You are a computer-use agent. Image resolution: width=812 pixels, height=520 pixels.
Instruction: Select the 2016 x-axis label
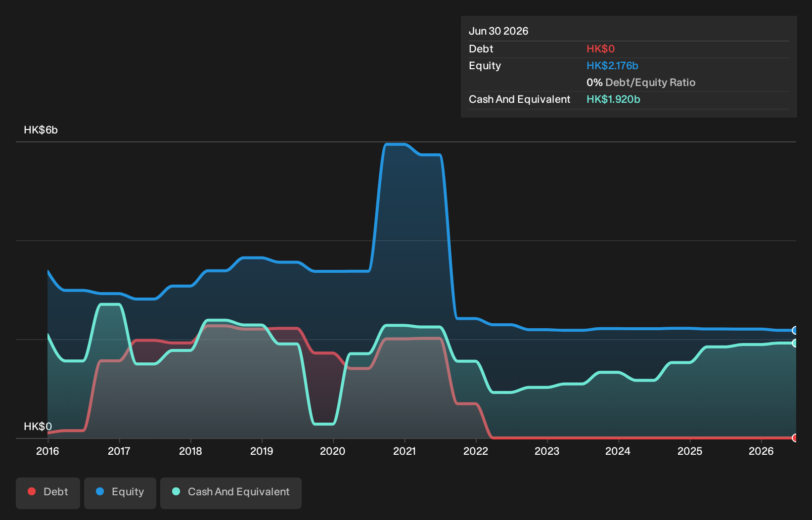point(47,451)
